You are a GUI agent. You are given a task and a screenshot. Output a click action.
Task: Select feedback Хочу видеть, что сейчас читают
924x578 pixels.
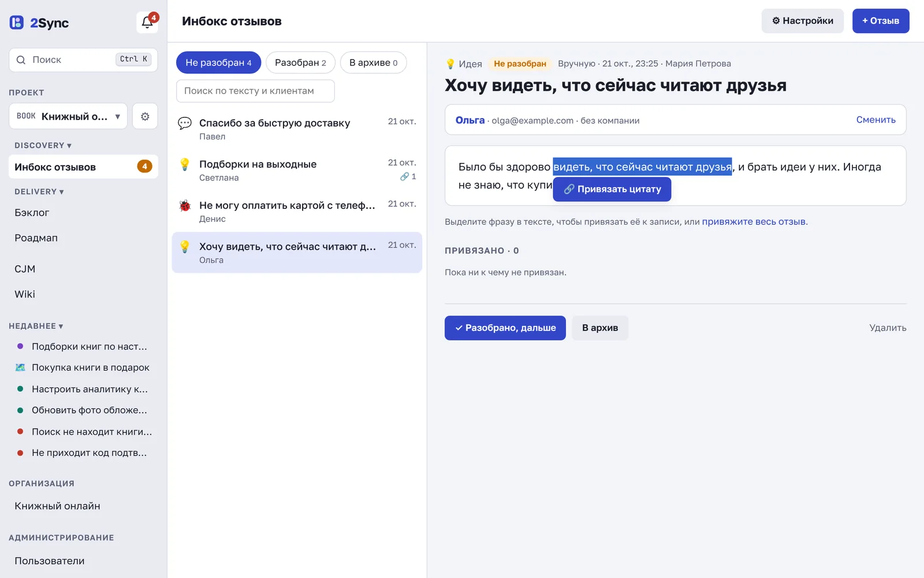pyautogui.click(x=297, y=253)
